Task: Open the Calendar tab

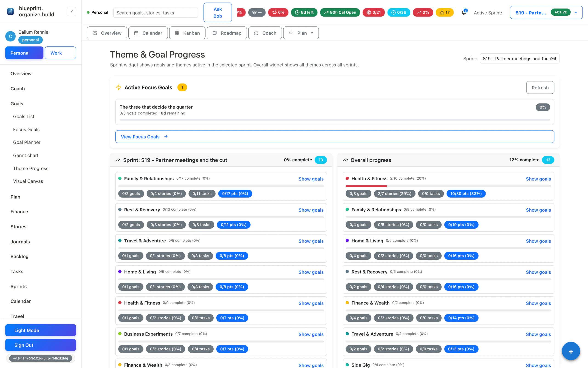Action: coord(148,33)
